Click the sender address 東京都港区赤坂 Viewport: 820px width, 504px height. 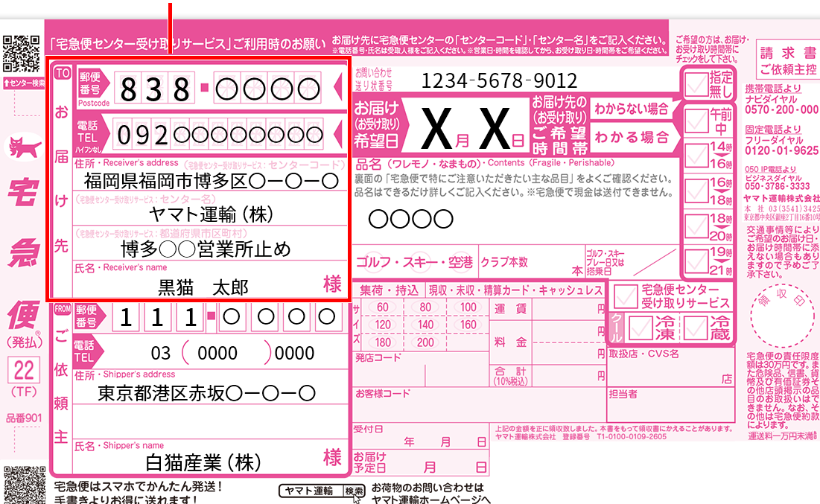[206, 393]
